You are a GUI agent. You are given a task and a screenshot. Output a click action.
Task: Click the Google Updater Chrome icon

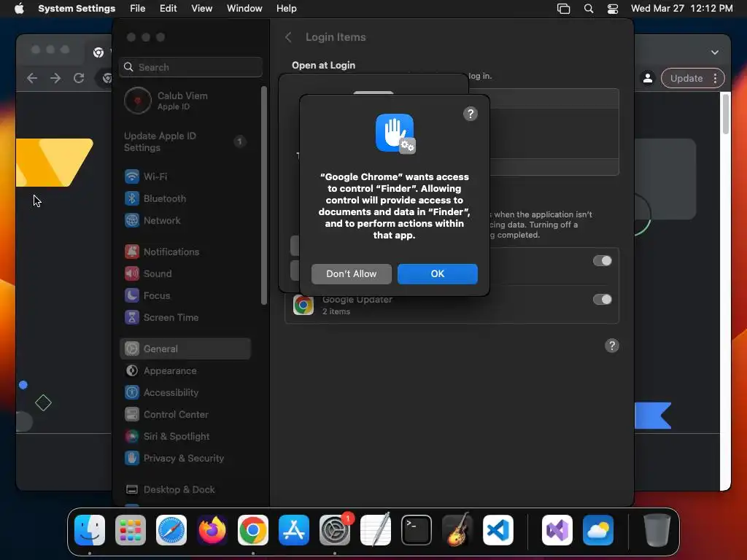point(303,306)
